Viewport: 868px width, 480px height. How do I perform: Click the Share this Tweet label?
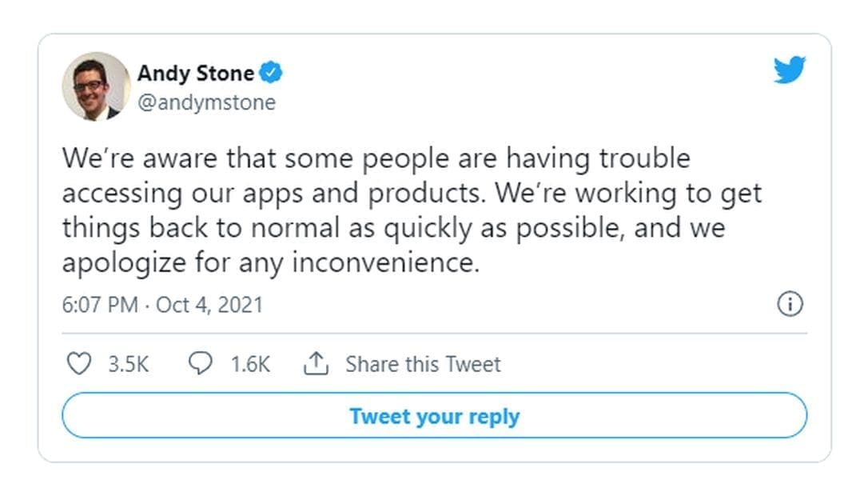[423, 364]
